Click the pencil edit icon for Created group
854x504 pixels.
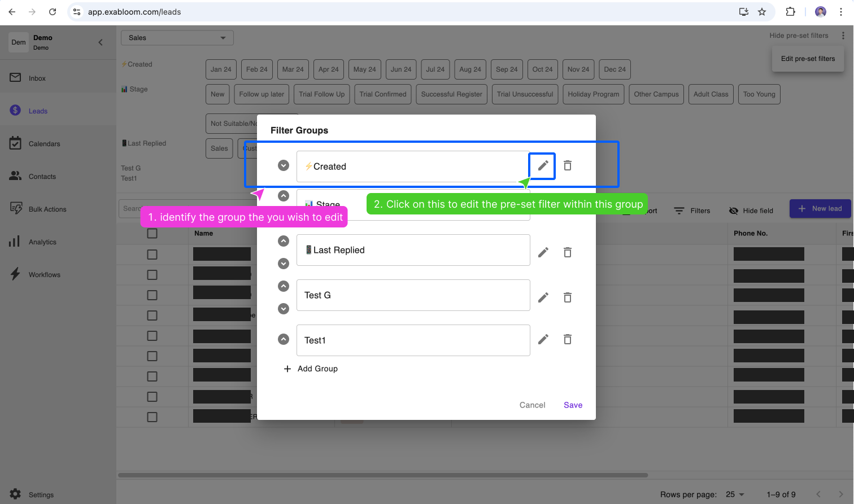pos(543,166)
